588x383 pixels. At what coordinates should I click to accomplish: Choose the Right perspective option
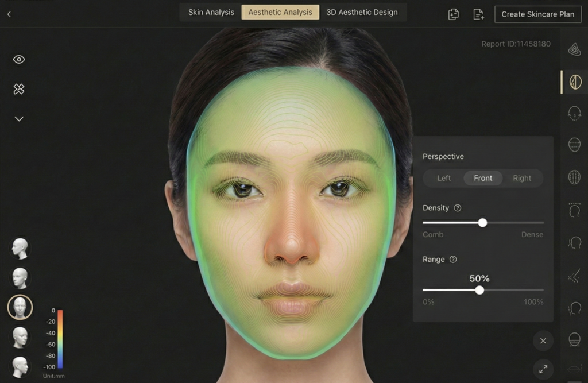pyautogui.click(x=522, y=178)
